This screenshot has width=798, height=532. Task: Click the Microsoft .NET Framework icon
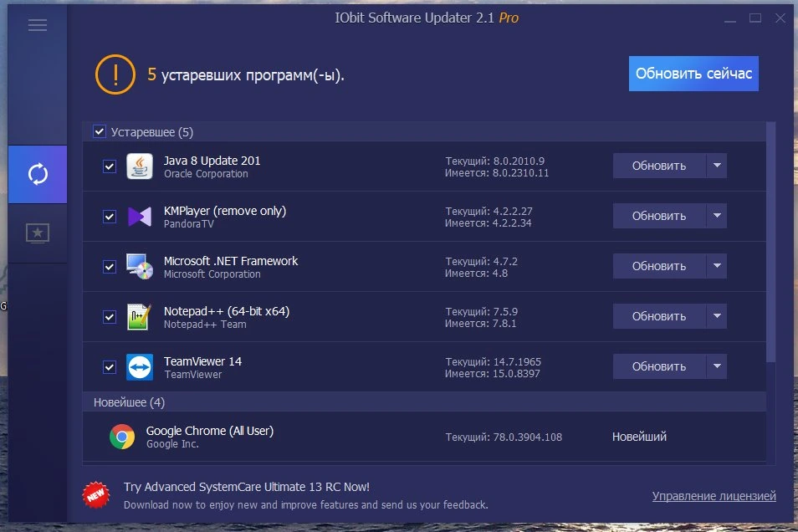(x=140, y=266)
